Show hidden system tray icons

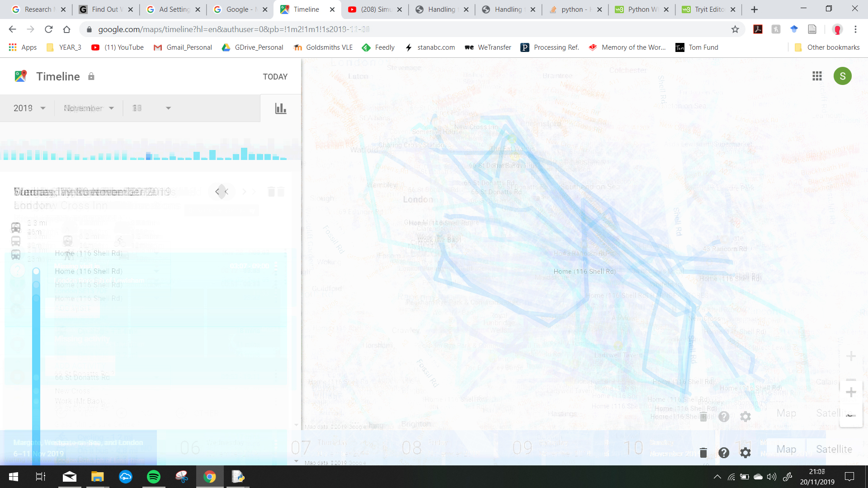(x=717, y=477)
